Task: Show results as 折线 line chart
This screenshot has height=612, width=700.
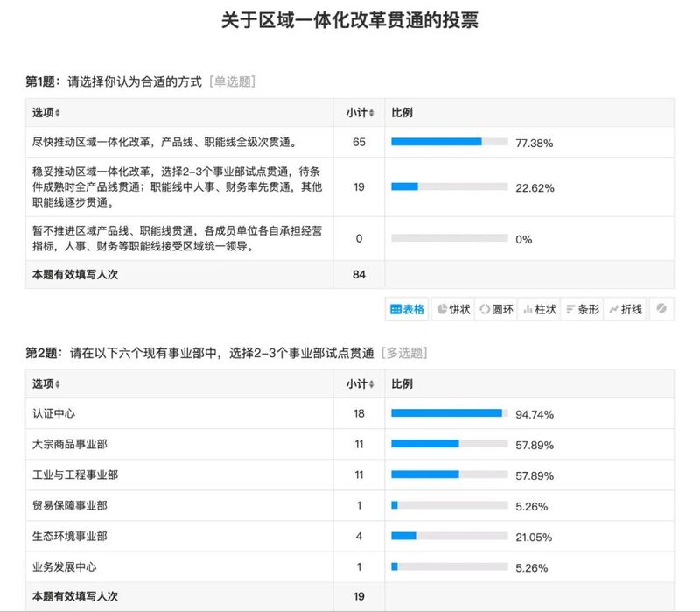Action: tap(625, 309)
